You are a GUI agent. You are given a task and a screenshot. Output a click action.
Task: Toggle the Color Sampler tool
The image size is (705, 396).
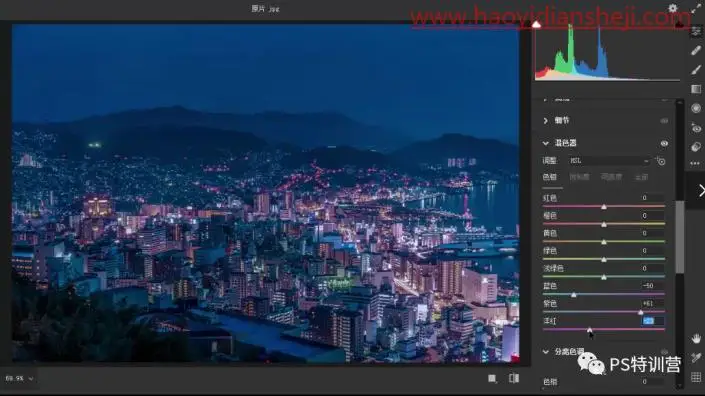(x=696, y=358)
